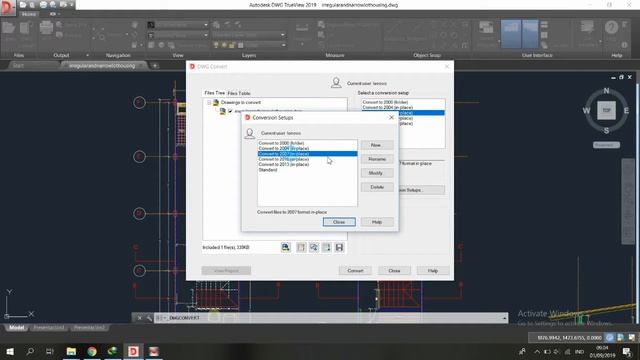This screenshot has width=640, height=360.
Task: Open Google Chrome from the taskbar
Action: pos(92,351)
